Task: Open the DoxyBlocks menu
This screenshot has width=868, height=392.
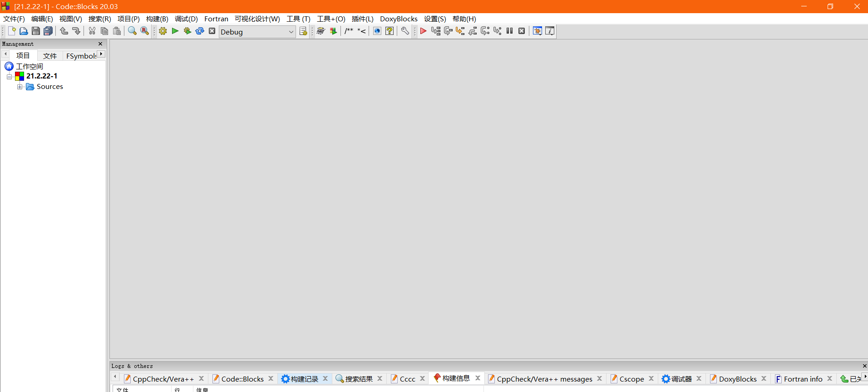Action: tap(399, 19)
